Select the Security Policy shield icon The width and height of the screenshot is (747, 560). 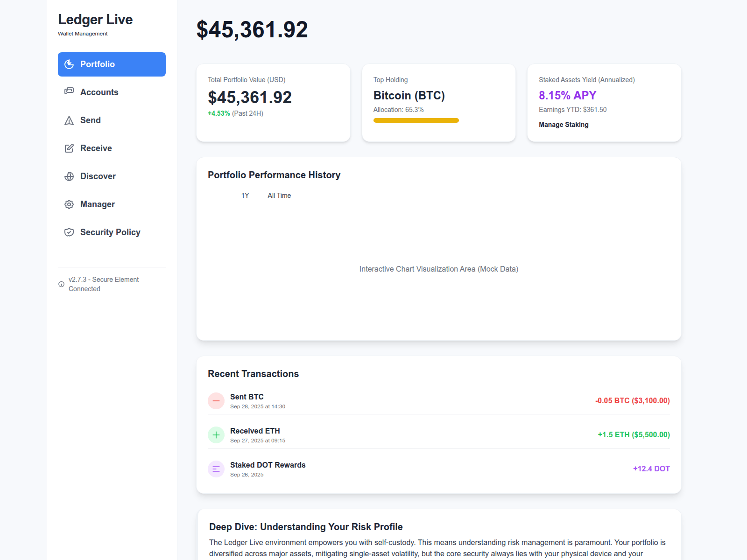click(x=69, y=232)
